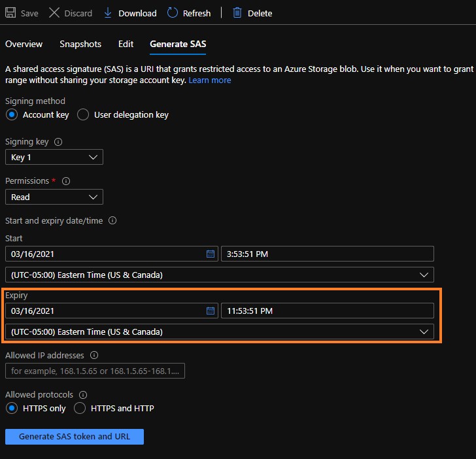Click the Download arrow icon
The height and width of the screenshot is (459, 476).
pyautogui.click(x=108, y=13)
